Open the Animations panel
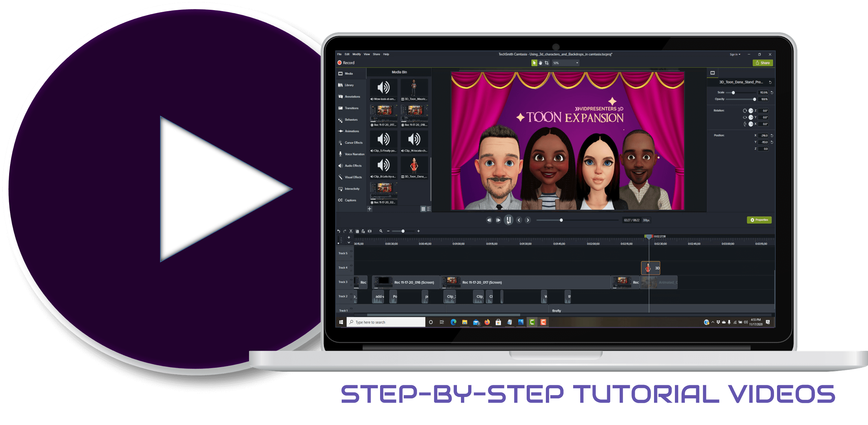This screenshot has width=868, height=425. (x=350, y=131)
